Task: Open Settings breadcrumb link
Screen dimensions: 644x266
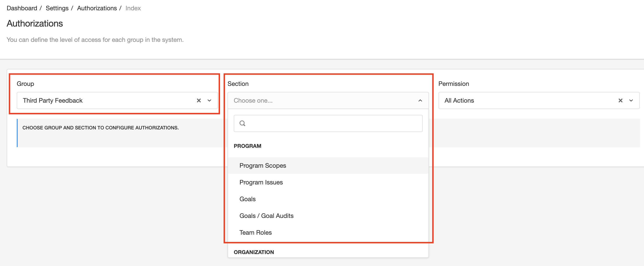Action: pos(57,8)
